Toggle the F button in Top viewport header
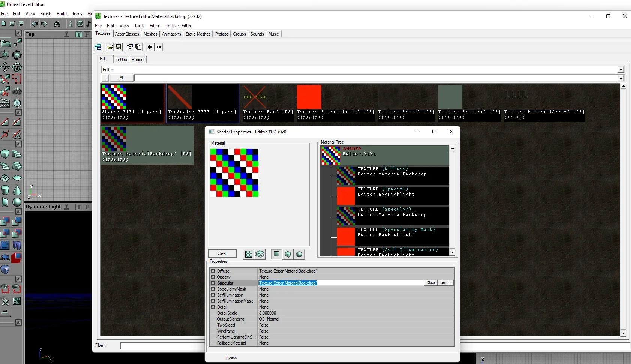Image resolution: width=631 pixels, height=364 pixels. [87, 34]
